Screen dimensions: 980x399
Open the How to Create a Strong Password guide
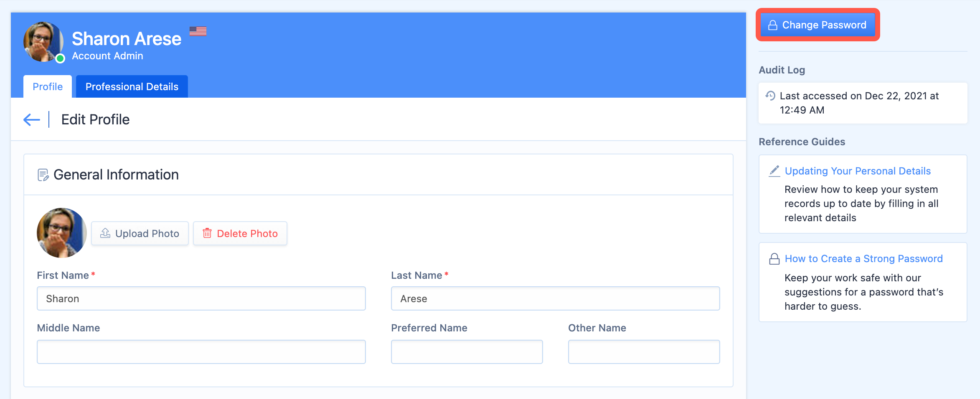point(864,259)
